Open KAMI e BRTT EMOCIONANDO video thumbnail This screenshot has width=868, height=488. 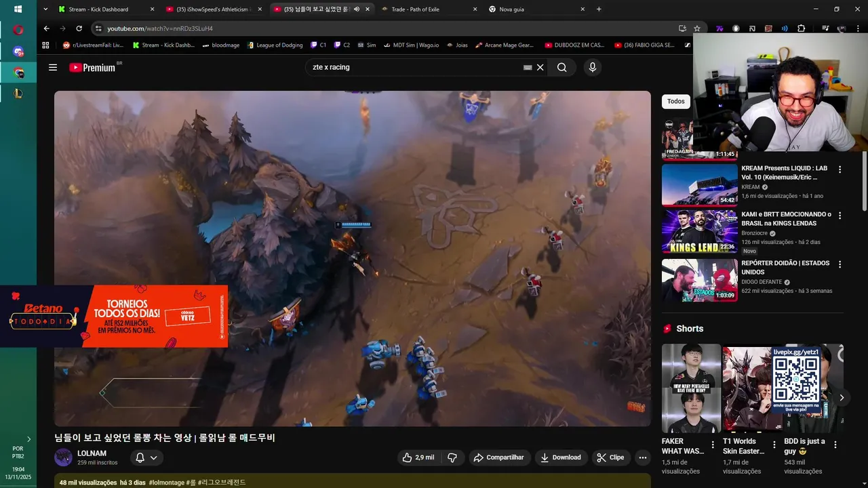click(x=699, y=232)
